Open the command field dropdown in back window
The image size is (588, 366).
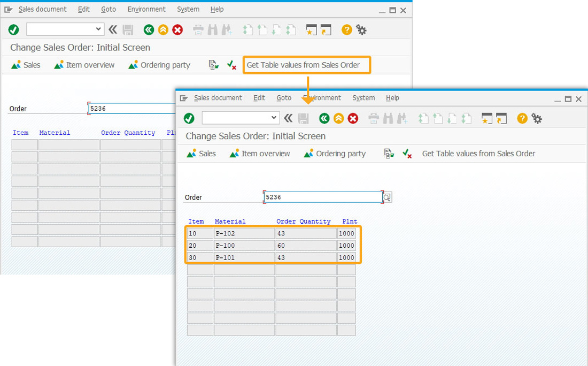98,28
